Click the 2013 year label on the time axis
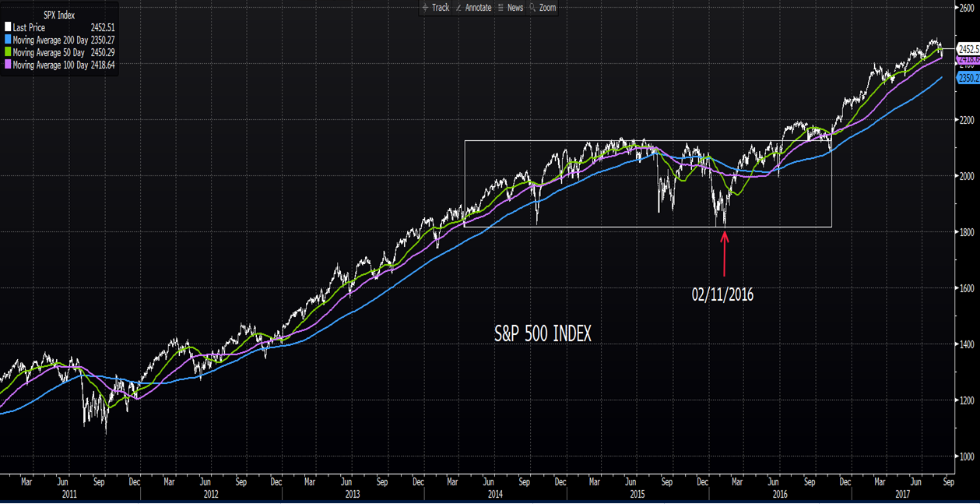This screenshot has width=980, height=504. [353, 494]
